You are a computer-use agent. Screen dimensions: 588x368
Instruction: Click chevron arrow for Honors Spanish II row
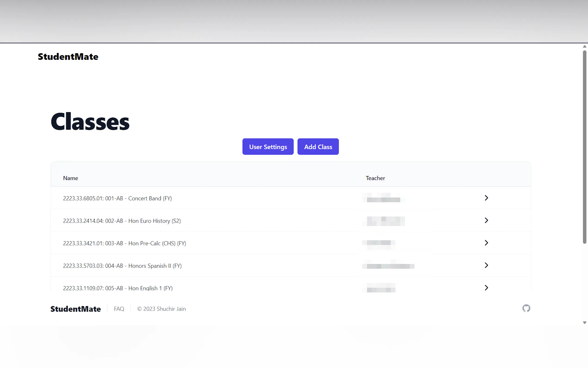click(486, 265)
